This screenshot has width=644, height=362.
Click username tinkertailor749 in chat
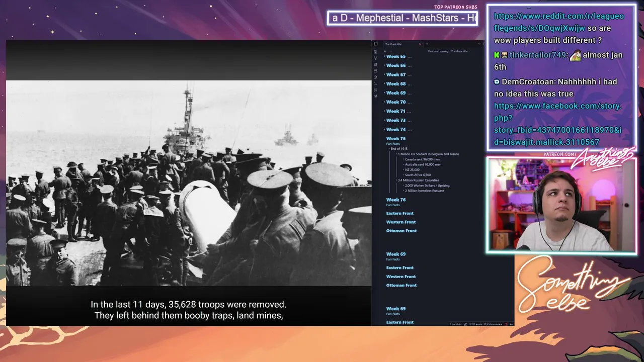tap(537, 55)
